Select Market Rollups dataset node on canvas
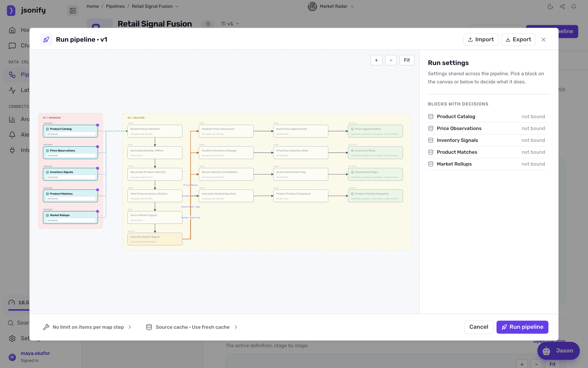The height and width of the screenshot is (368, 588). coord(70,217)
